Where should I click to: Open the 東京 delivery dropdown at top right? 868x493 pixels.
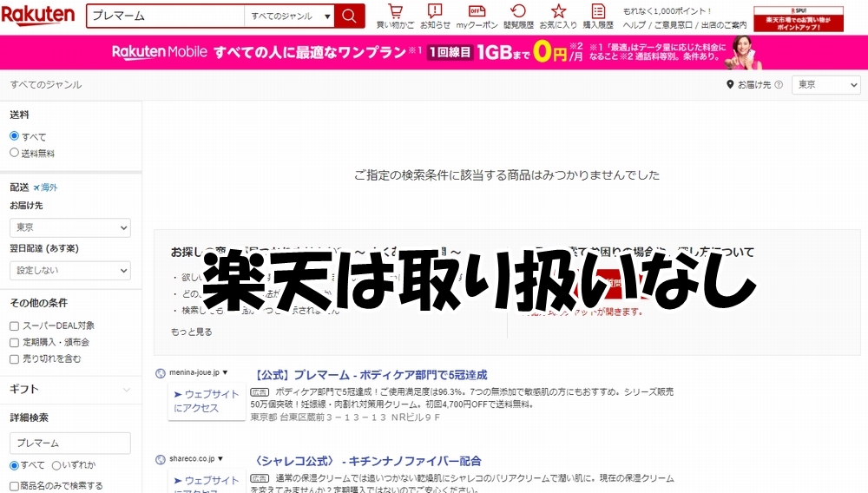[826, 85]
